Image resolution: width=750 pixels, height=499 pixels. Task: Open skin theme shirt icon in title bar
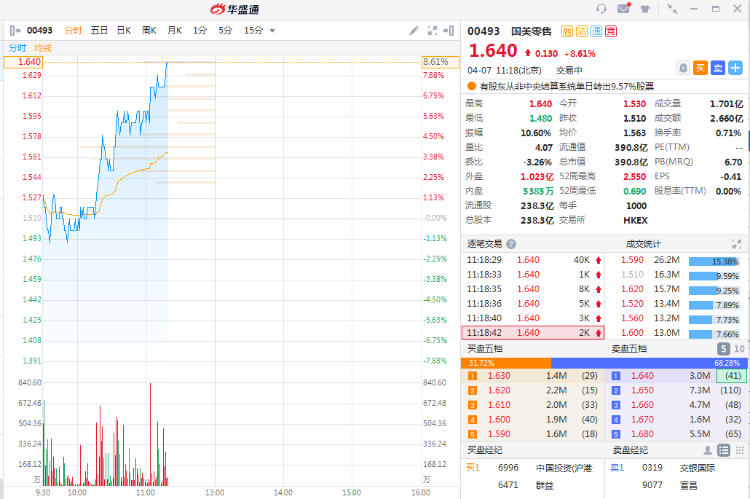point(645,9)
